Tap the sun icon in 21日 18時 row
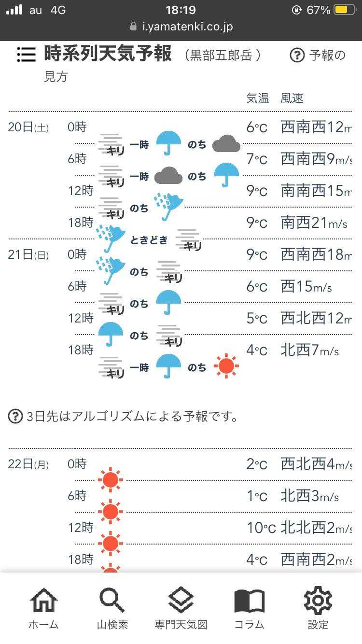Screen dimensions: 362x644 click(226, 365)
